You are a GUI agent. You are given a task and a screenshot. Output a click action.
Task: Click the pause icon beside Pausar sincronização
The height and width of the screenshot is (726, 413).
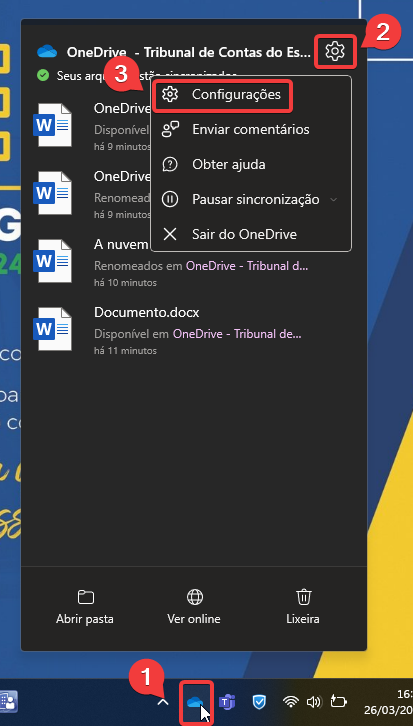coord(170,200)
